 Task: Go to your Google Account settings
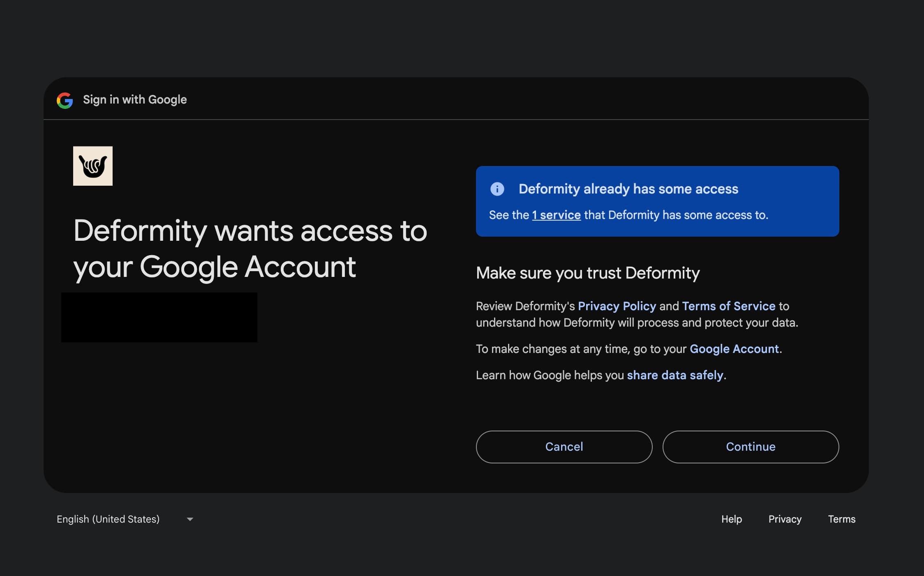734,349
